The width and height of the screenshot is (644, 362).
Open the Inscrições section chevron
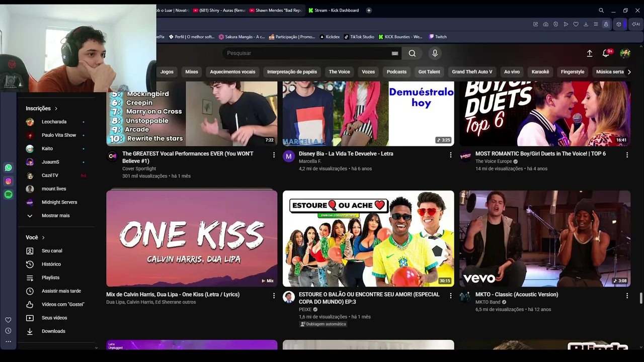[56, 108]
